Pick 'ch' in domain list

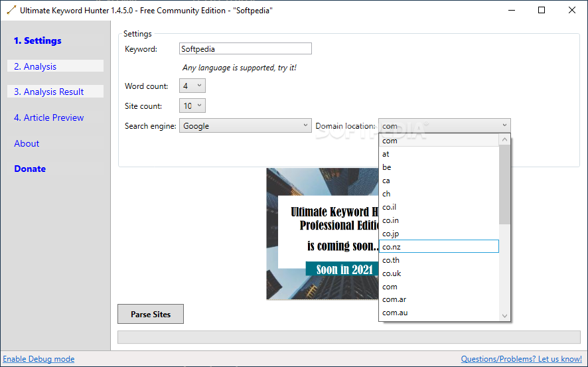[439, 194]
